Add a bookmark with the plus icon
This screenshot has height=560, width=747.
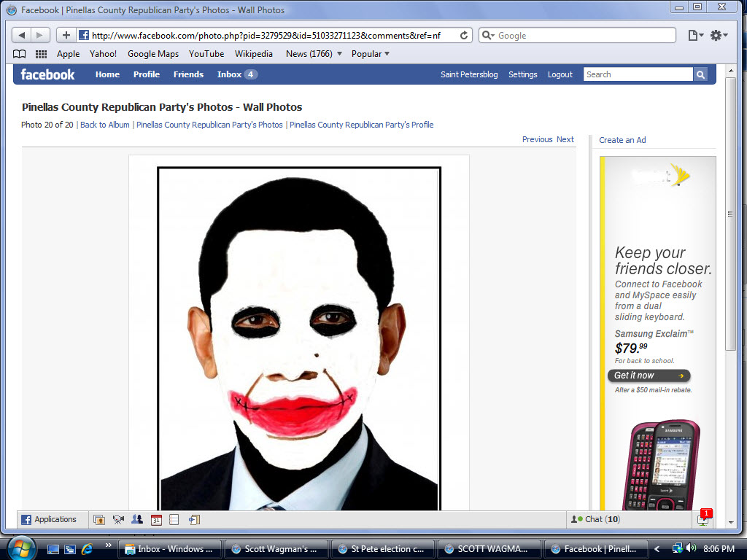[x=65, y=34]
